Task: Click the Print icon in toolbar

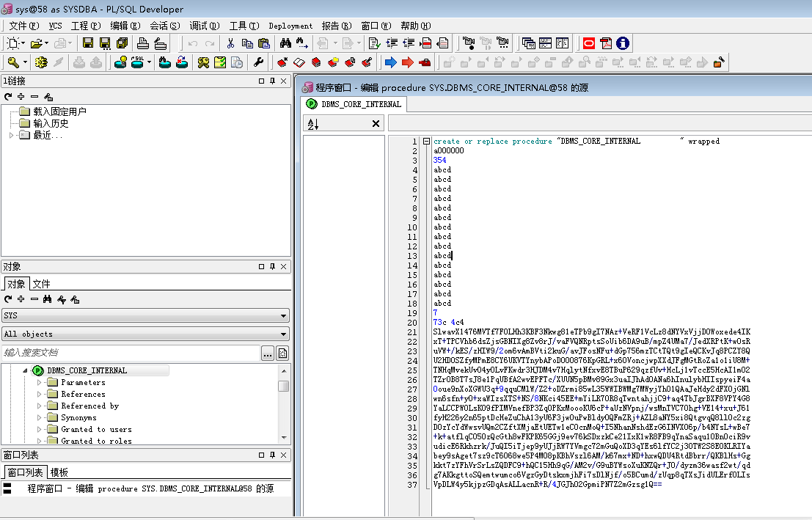Action: pos(143,43)
